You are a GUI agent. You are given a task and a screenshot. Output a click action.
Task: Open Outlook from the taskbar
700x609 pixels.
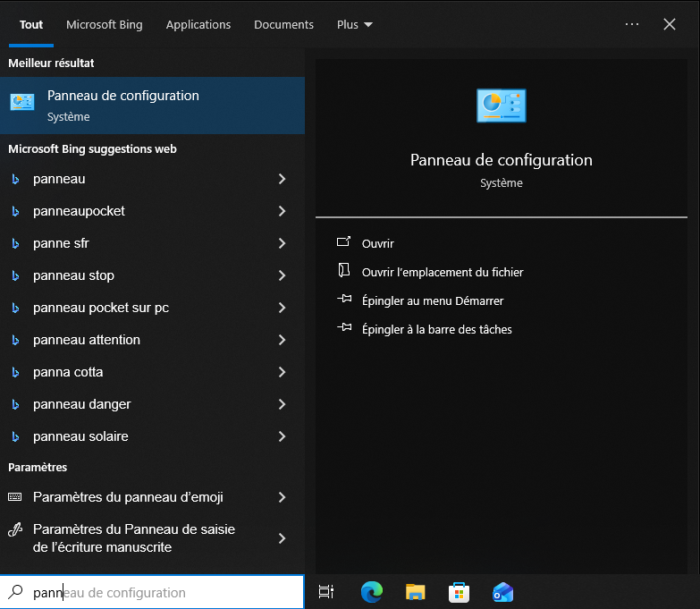click(502, 593)
